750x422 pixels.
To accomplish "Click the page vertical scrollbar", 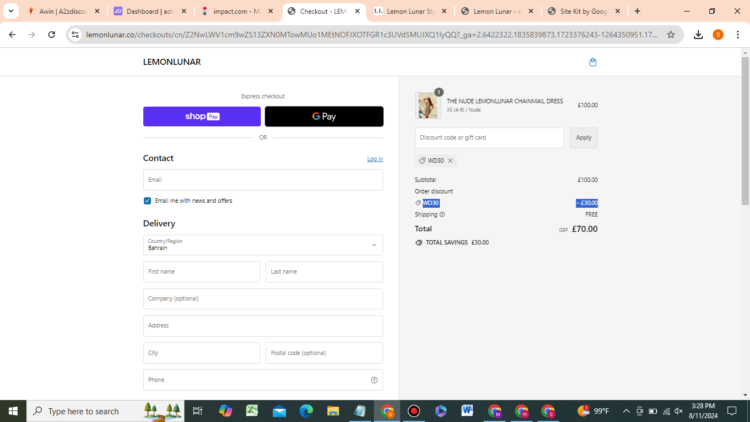I will 745,131.
